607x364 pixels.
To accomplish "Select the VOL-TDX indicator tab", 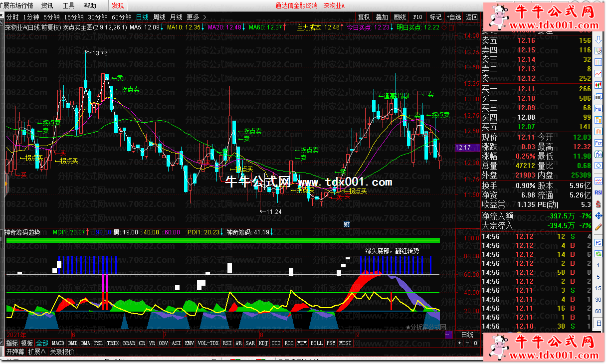I will coord(208,343).
